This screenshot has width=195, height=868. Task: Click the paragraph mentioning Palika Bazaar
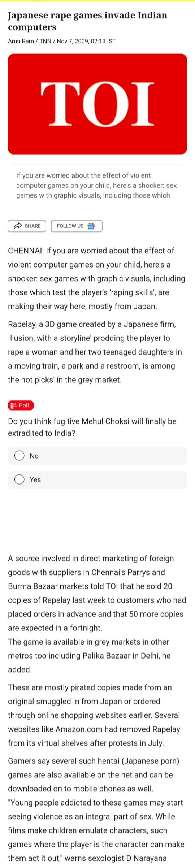point(89,655)
